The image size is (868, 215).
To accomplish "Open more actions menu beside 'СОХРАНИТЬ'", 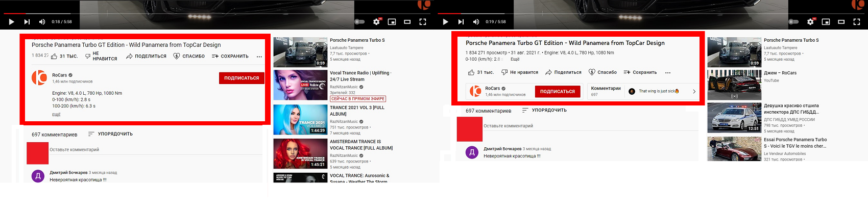I will click(259, 57).
